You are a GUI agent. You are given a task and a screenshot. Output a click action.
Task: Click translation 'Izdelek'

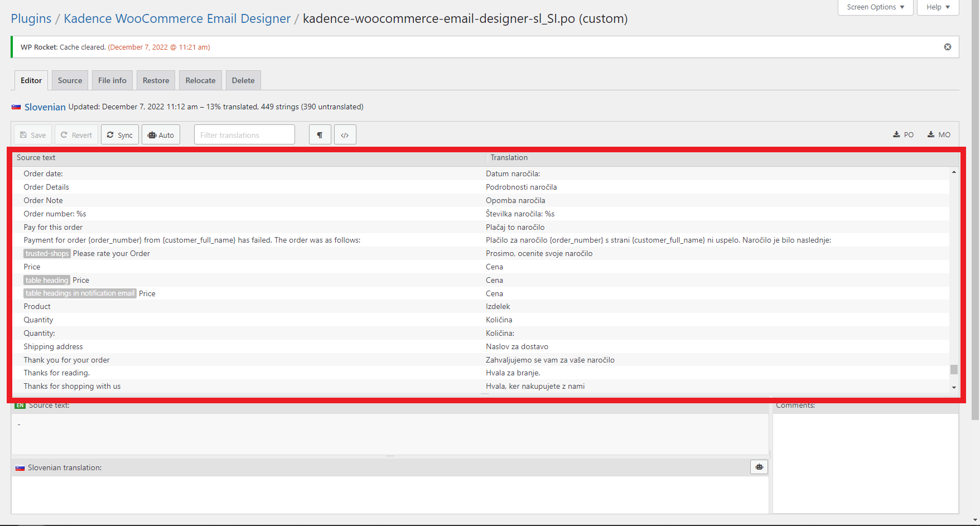pyautogui.click(x=498, y=306)
